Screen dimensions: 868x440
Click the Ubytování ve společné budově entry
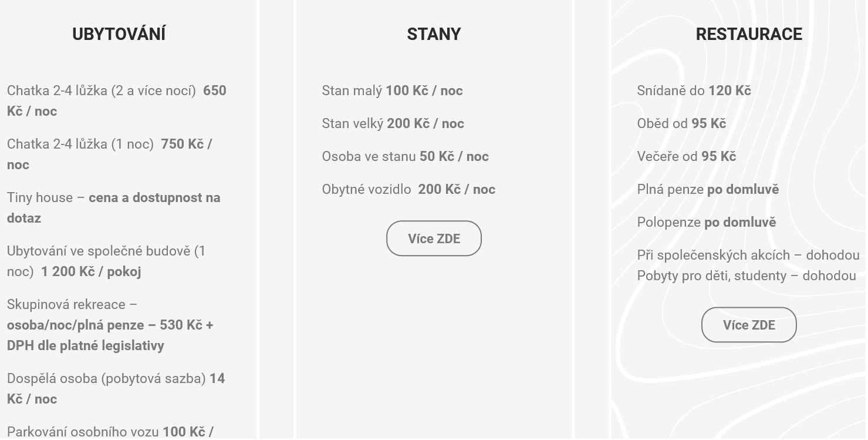point(106,261)
